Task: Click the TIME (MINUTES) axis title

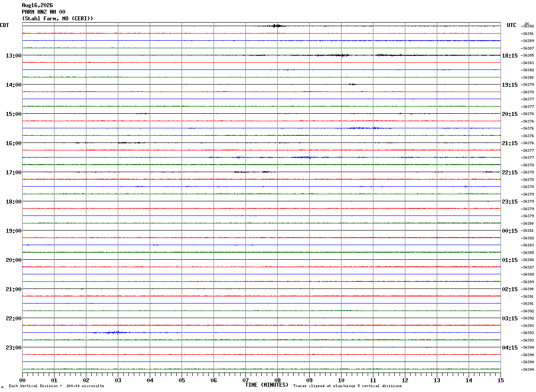Action: coord(267,385)
